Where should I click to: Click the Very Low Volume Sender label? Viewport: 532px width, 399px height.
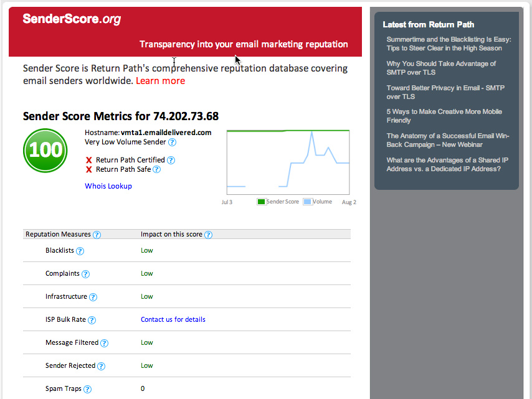coord(125,142)
